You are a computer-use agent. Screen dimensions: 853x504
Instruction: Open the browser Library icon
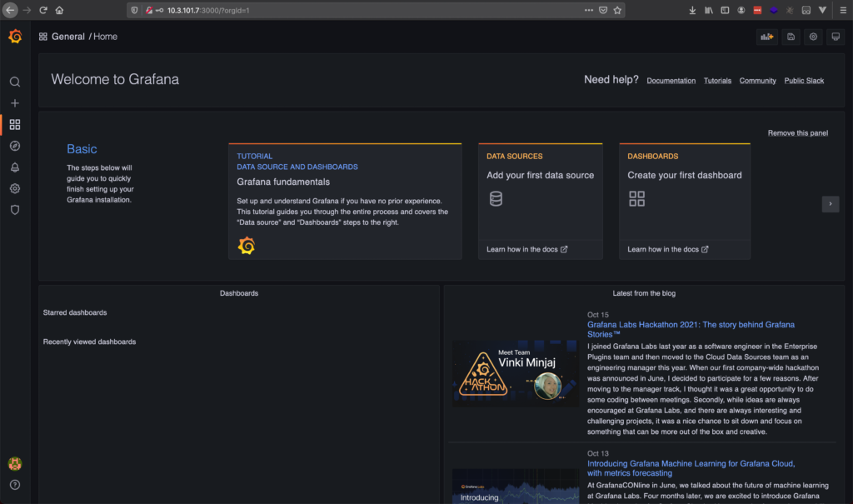click(x=708, y=10)
